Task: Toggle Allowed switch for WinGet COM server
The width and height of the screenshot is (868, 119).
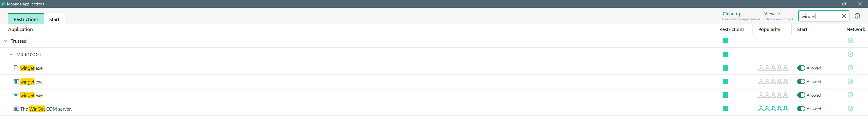Action: [801, 109]
